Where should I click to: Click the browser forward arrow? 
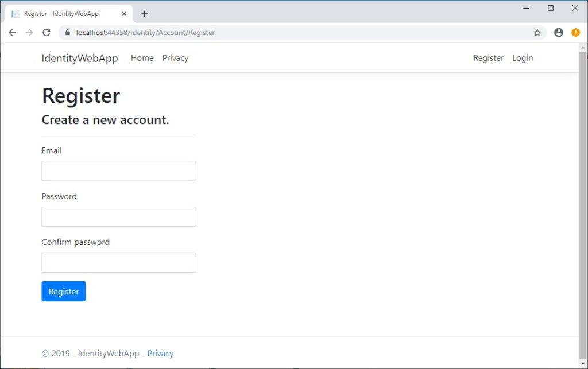coord(29,33)
